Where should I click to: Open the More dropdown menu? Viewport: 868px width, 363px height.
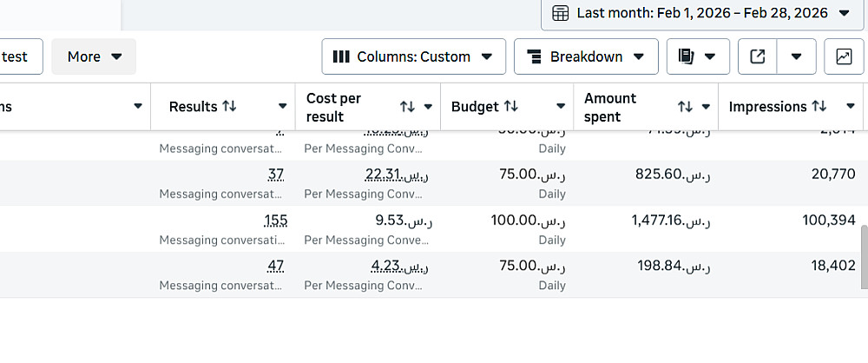[94, 56]
